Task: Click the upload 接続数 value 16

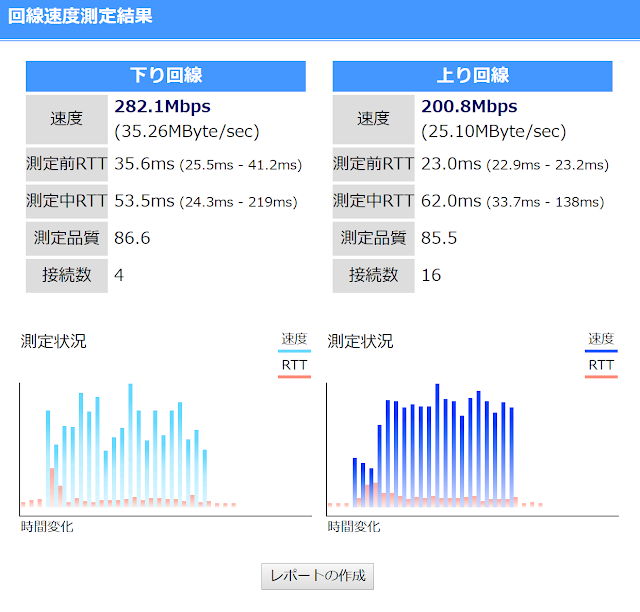Action: tap(431, 275)
